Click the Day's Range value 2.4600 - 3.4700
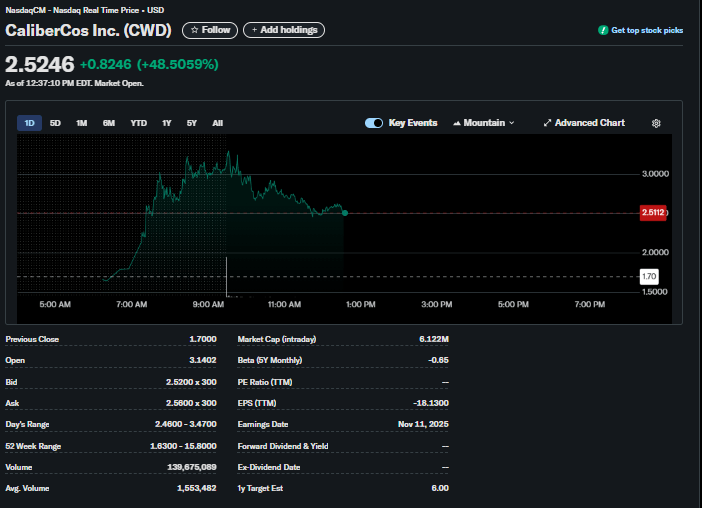702x508 pixels. pos(186,424)
